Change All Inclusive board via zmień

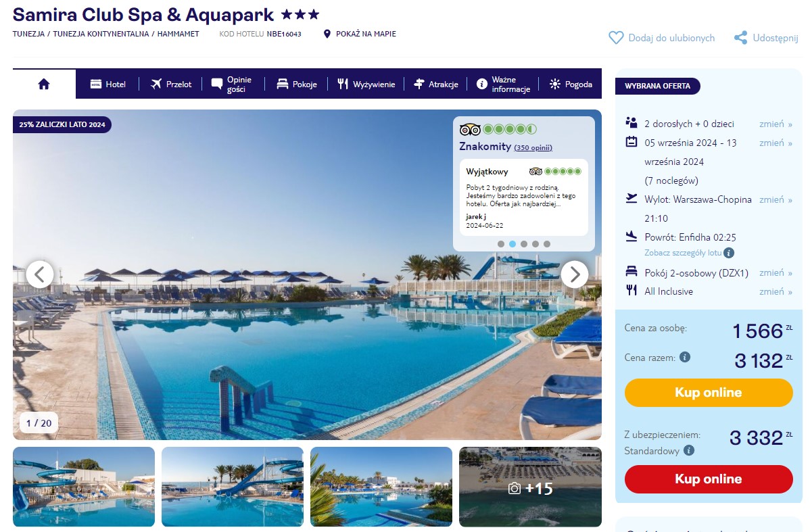pyautogui.click(x=776, y=292)
